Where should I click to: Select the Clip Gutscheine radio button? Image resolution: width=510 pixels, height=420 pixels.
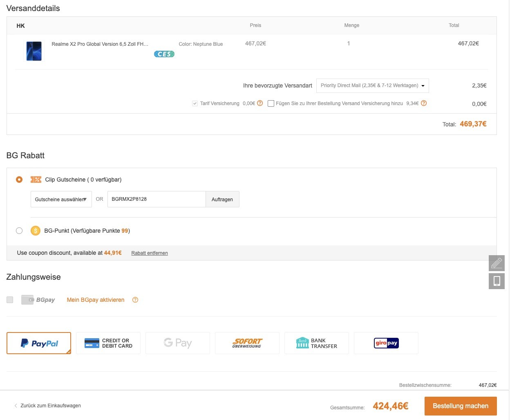click(x=19, y=180)
